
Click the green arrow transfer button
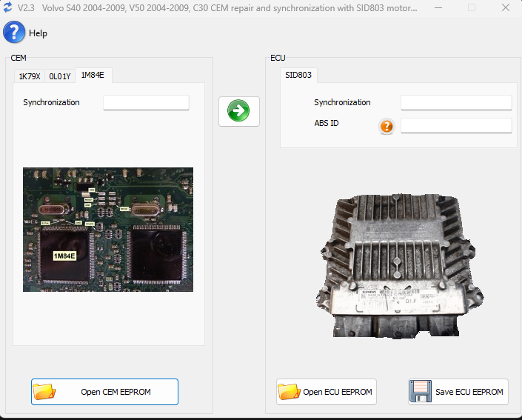click(238, 111)
